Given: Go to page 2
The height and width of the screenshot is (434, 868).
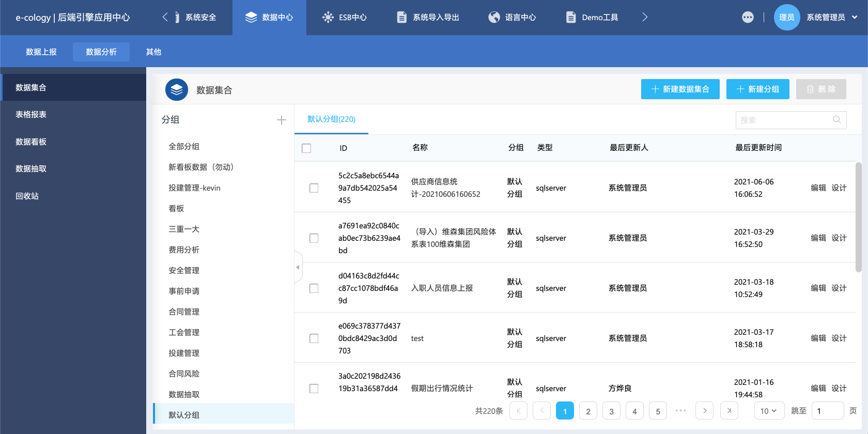Looking at the screenshot, I should tap(588, 411).
